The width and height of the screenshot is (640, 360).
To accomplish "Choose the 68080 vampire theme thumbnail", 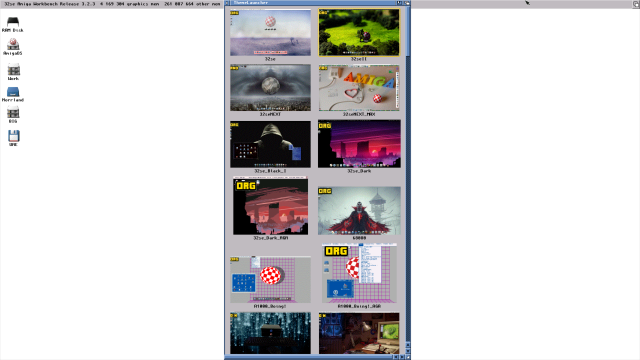I will [359, 211].
